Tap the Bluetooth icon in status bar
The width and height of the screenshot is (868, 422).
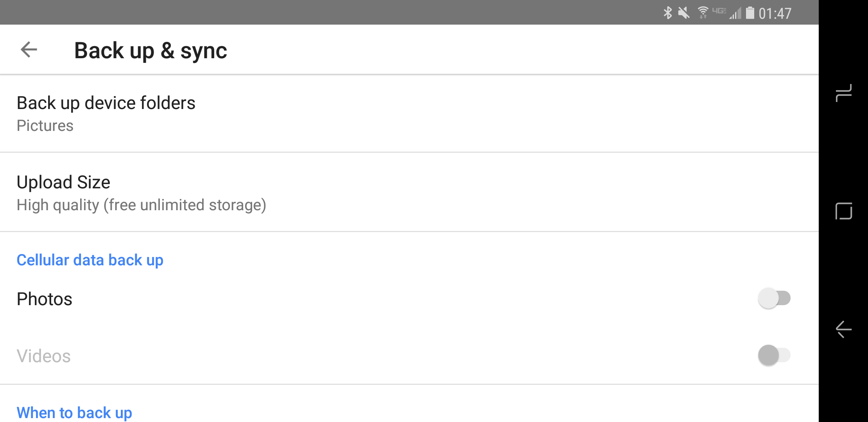pyautogui.click(x=668, y=13)
